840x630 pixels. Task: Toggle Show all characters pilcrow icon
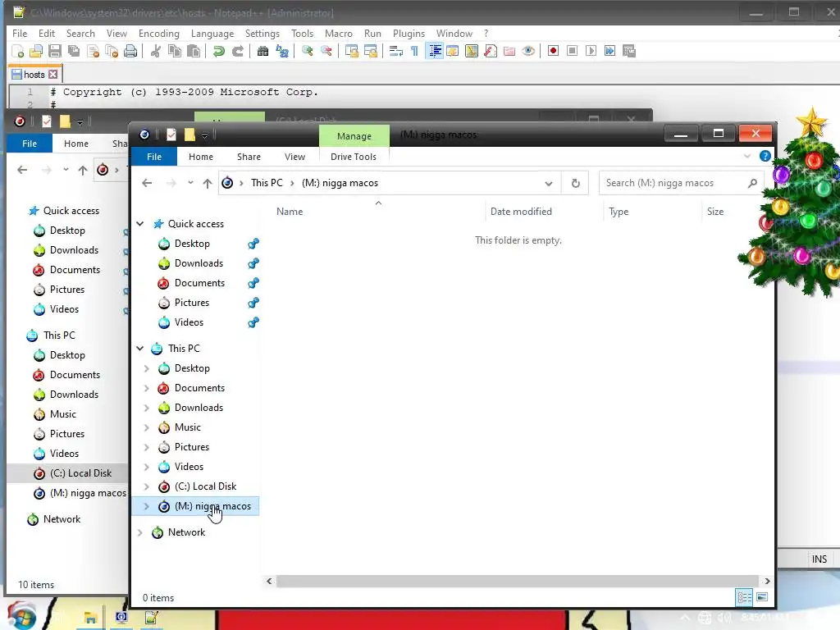click(414, 51)
